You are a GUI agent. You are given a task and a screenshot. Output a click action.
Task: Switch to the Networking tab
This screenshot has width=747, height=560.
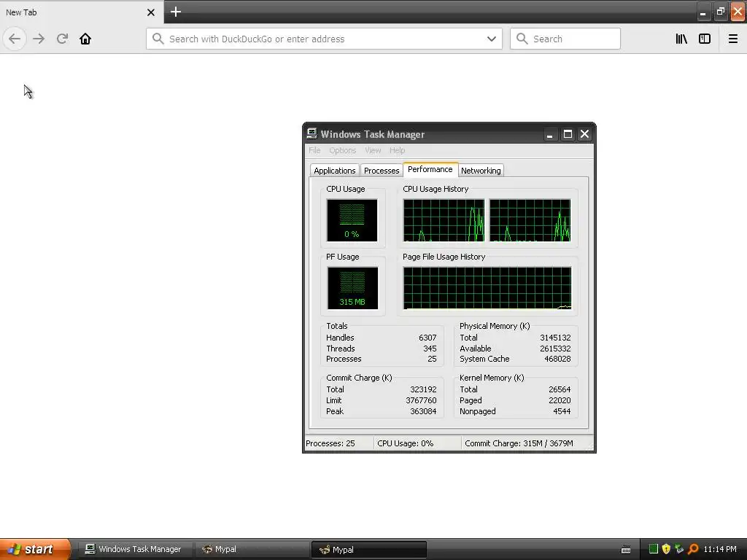pyautogui.click(x=481, y=171)
